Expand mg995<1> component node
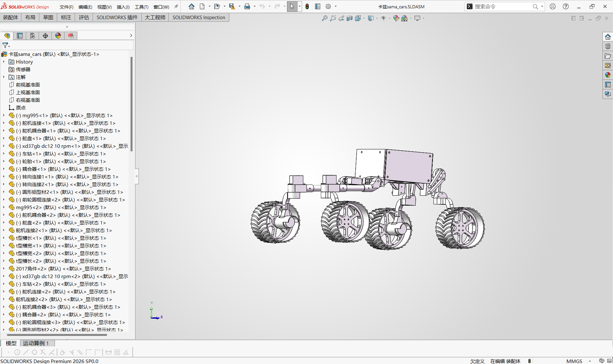 (x=4, y=115)
